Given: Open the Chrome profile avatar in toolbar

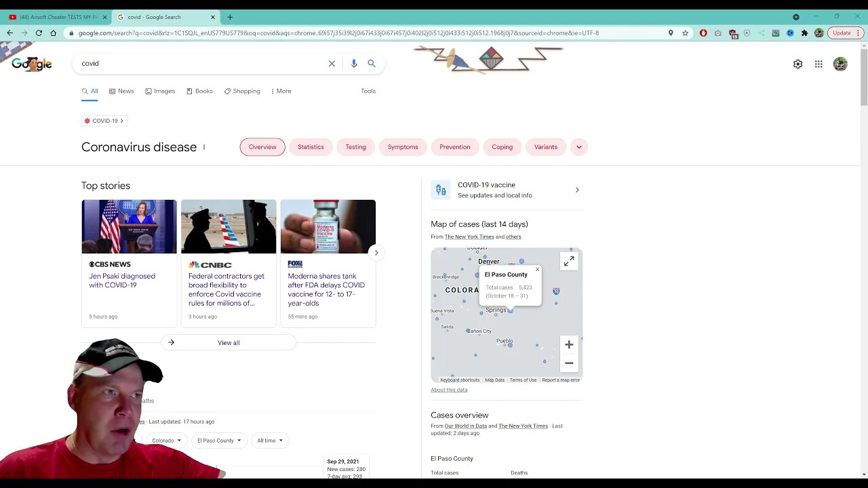Looking at the screenshot, I should point(819,33).
